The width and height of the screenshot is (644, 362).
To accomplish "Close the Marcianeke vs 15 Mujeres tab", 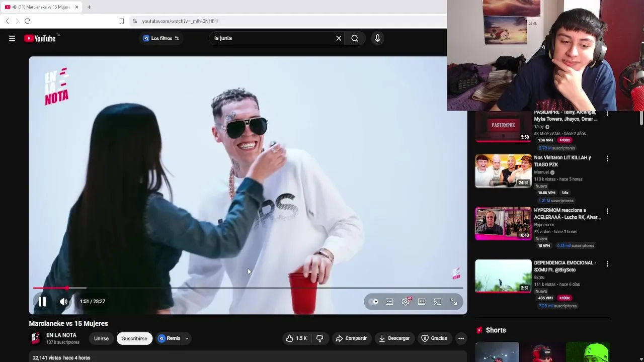I will pos(76,7).
